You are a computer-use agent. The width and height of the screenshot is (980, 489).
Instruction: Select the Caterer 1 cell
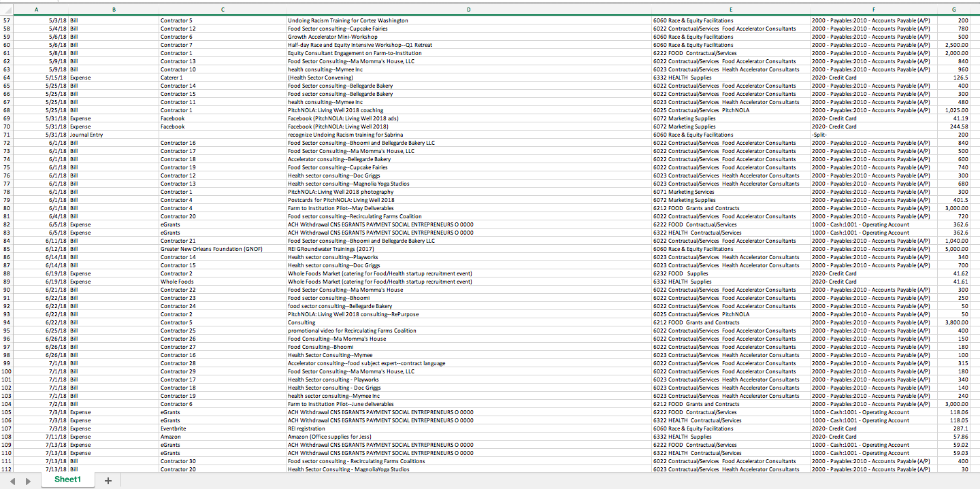point(178,78)
